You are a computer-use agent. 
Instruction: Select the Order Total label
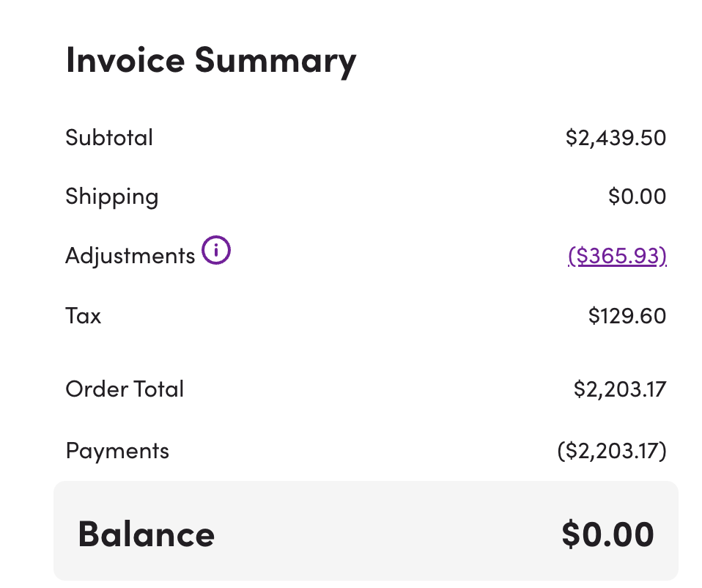click(x=125, y=389)
